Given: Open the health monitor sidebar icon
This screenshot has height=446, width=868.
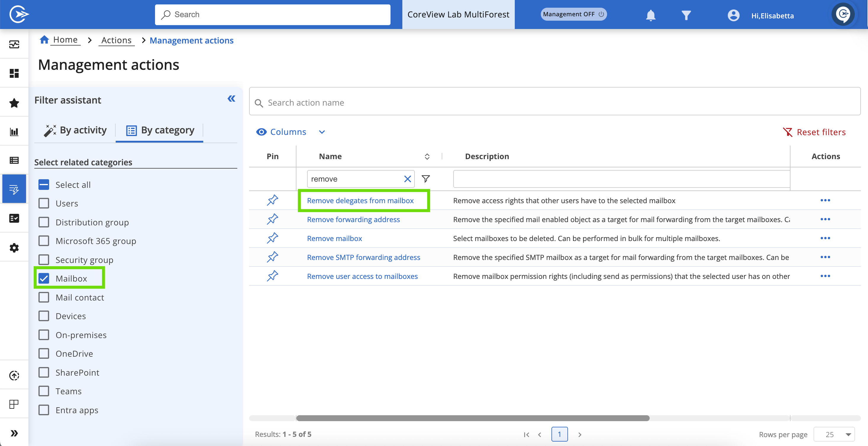Looking at the screenshot, I should click(14, 44).
